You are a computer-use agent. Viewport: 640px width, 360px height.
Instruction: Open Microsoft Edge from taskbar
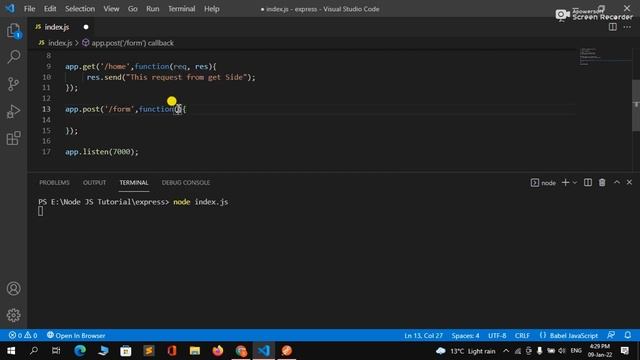coord(80,351)
